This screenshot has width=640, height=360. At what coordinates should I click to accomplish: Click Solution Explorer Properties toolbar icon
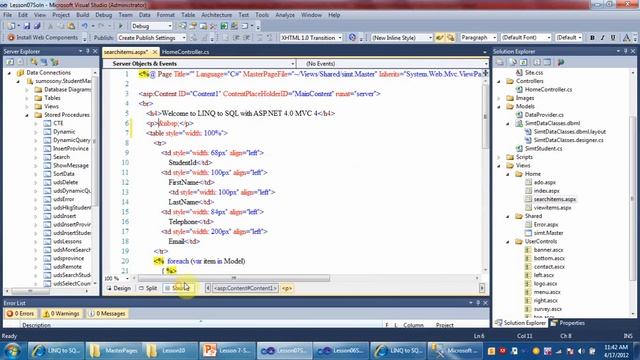point(500,62)
